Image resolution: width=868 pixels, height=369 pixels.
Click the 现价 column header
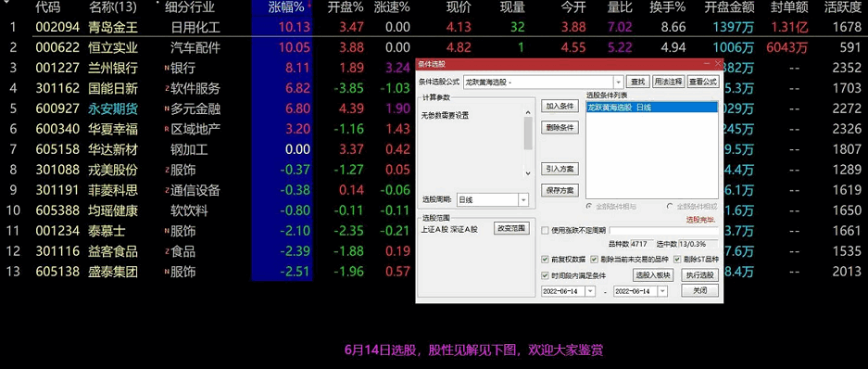click(x=459, y=7)
